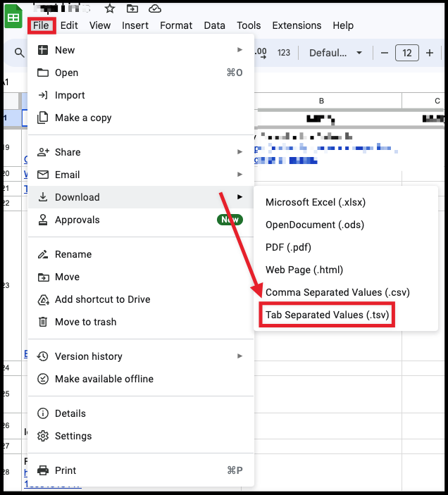Viewport: 448px width, 495px height.
Task: Open the Help menu
Action: coord(343,25)
